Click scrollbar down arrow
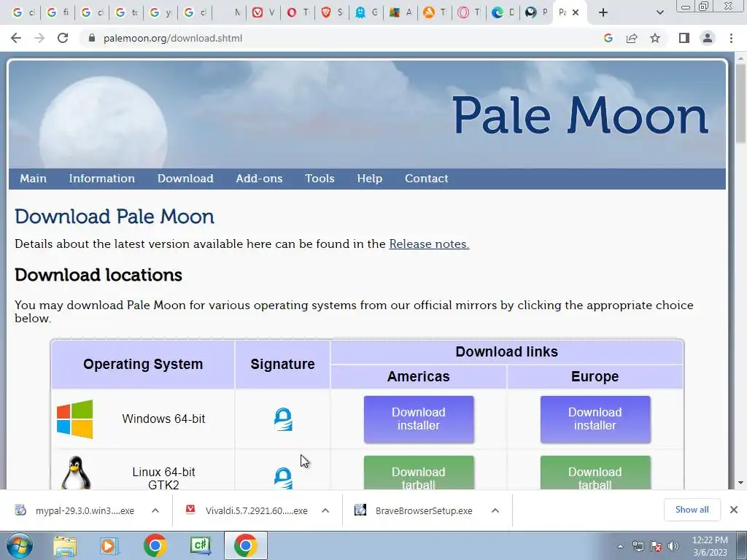 point(740,483)
